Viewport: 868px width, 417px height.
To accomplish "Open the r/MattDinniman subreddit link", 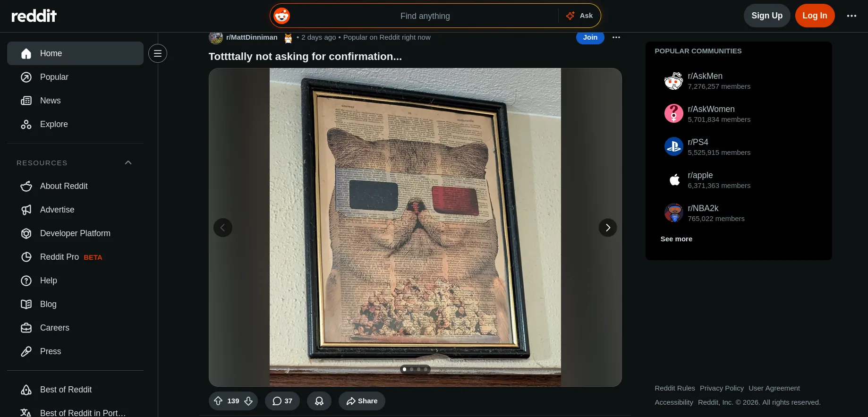I will pos(252,37).
